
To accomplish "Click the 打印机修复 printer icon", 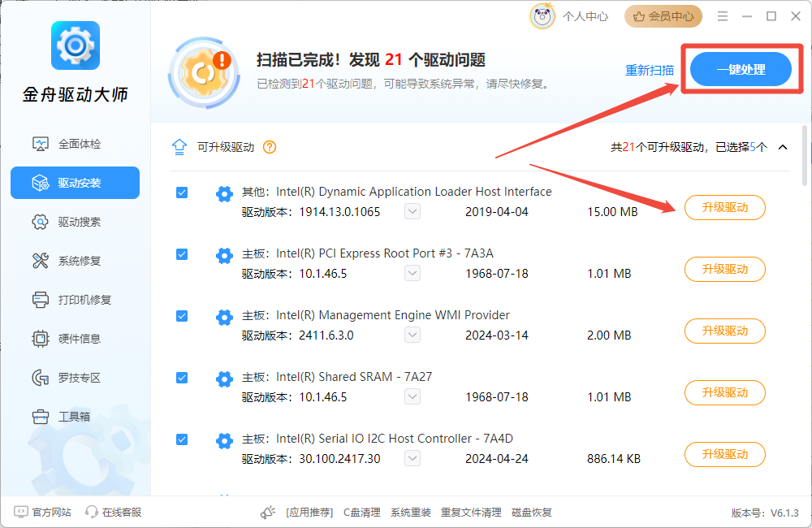I will pos(41,300).
